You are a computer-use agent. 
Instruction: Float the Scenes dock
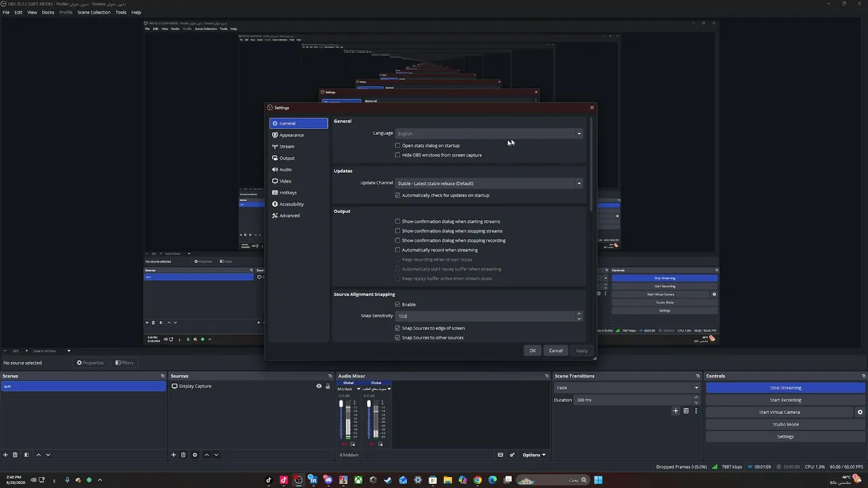click(x=163, y=376)
